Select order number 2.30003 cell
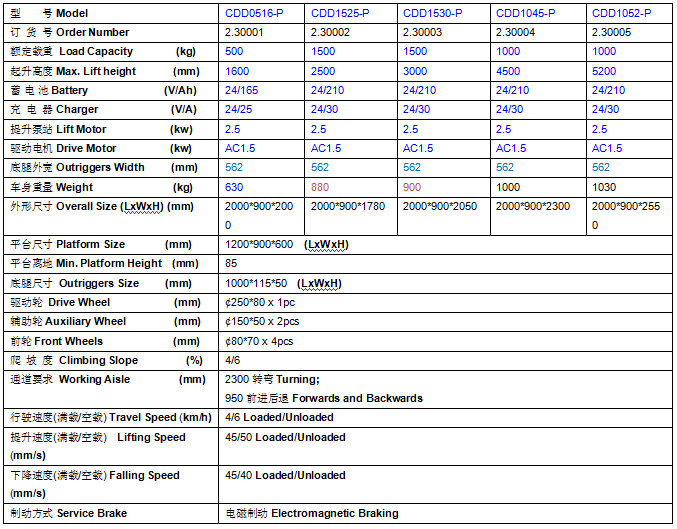The width and height of the screenshot is (677, 529). [x=424, y=32]
